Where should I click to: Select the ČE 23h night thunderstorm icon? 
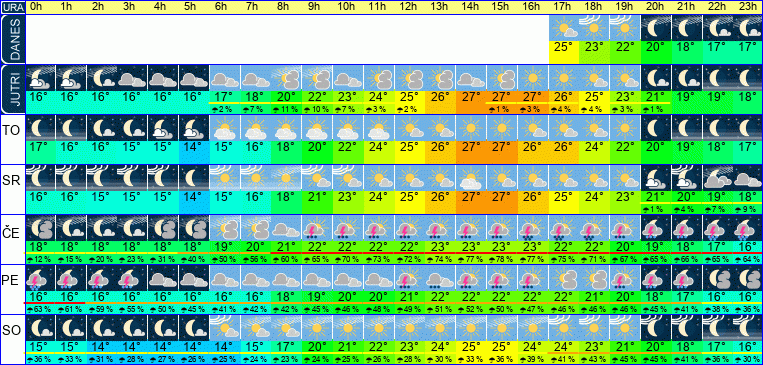pos(747,228)
